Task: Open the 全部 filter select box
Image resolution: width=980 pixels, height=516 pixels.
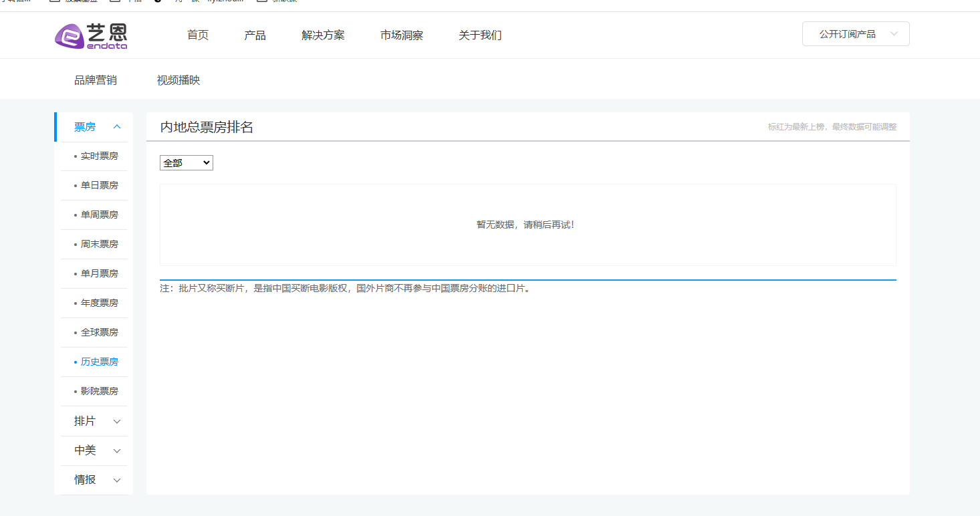Action: point(186,162)
